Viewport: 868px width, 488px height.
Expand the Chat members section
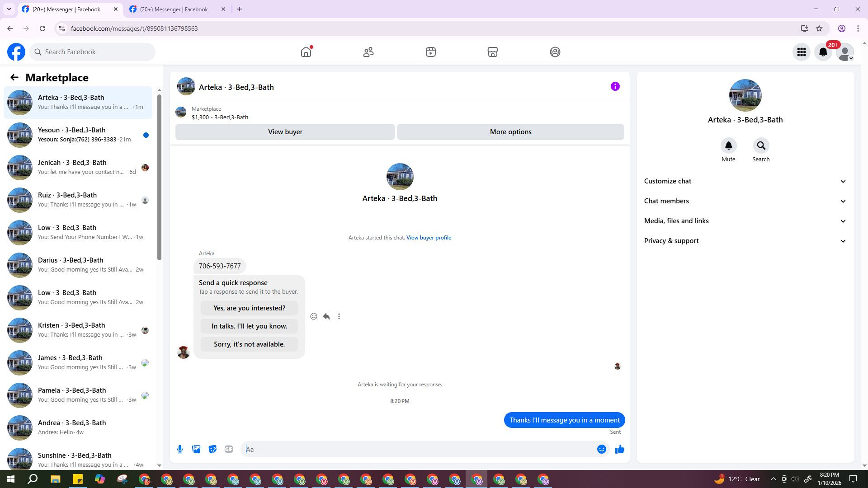pyautogui.click(x=745, y=201)
